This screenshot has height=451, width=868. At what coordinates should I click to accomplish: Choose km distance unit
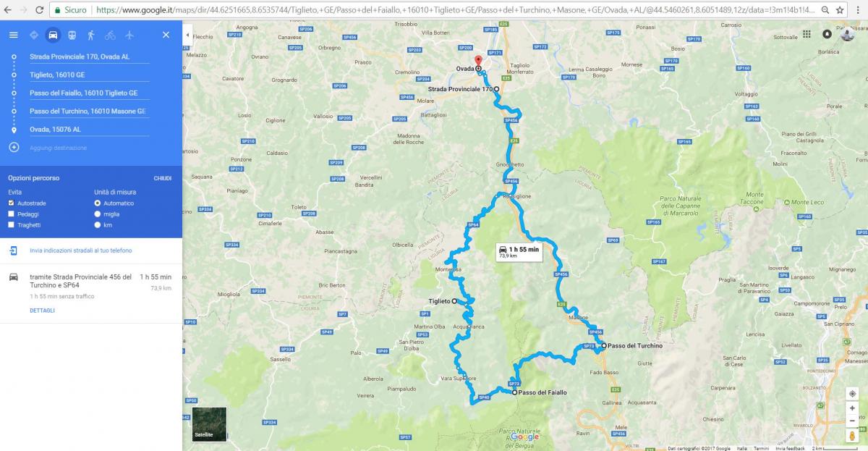click(98, 225)
